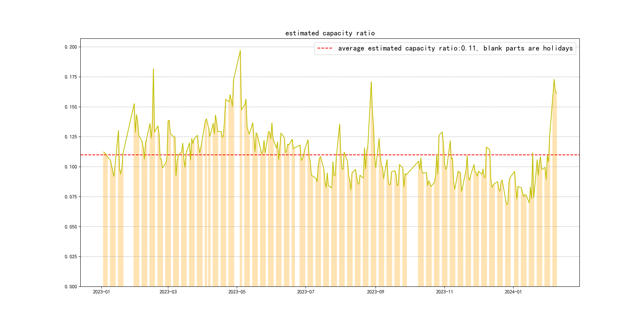
Task: Click the 2023-11 x-axis label
Action: tap(444, 292)
